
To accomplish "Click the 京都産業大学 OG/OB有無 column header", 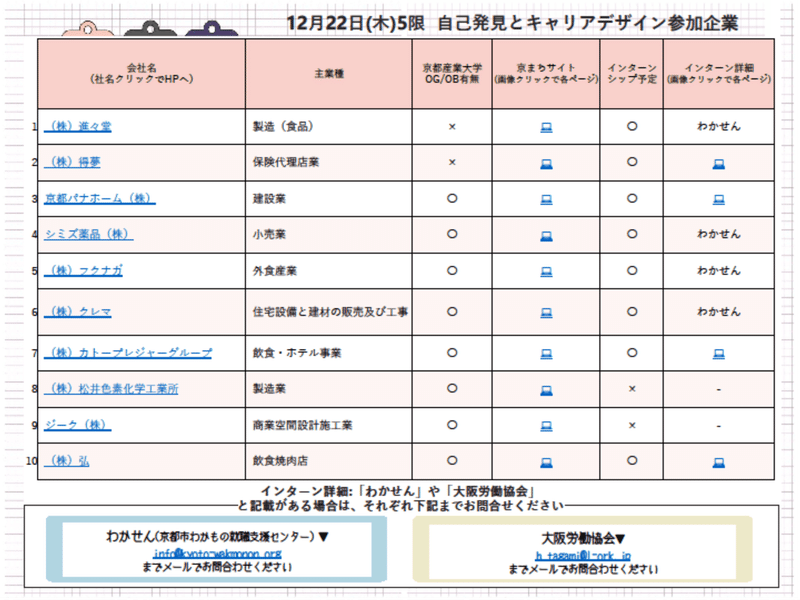I will click(x=452, y=73).
